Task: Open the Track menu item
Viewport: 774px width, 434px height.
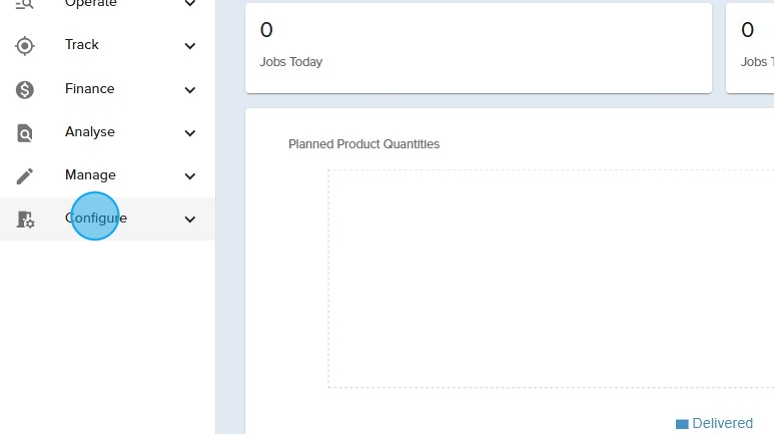Action: click(82, 45)
